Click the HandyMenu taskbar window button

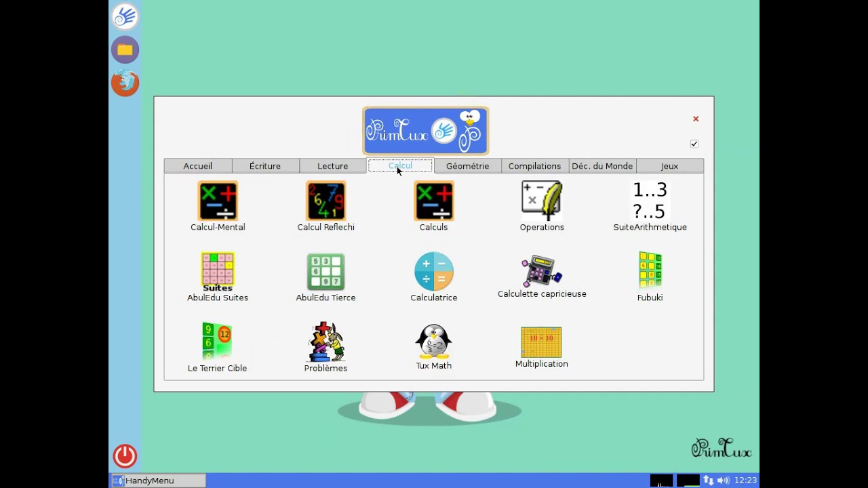pyautogui.click(x=159, y=481)
